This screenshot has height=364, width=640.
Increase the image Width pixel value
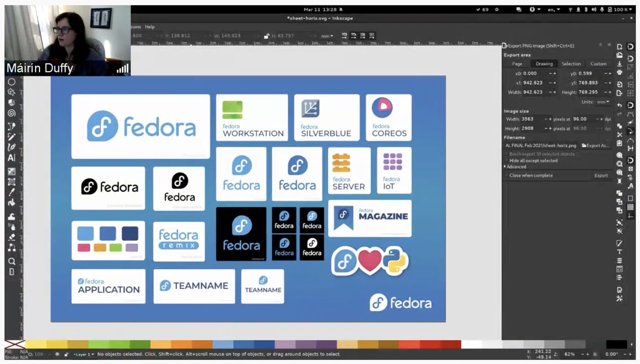(550, 119)
